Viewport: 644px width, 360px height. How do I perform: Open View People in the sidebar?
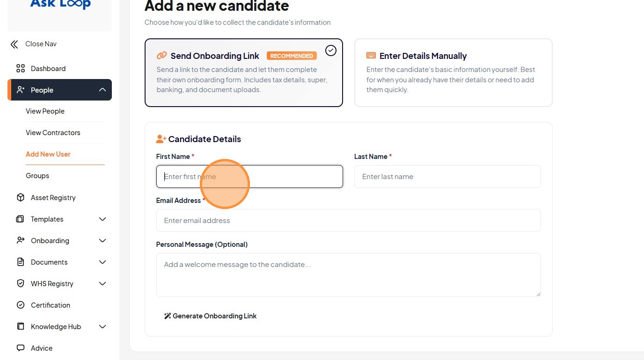pos(45,111)
